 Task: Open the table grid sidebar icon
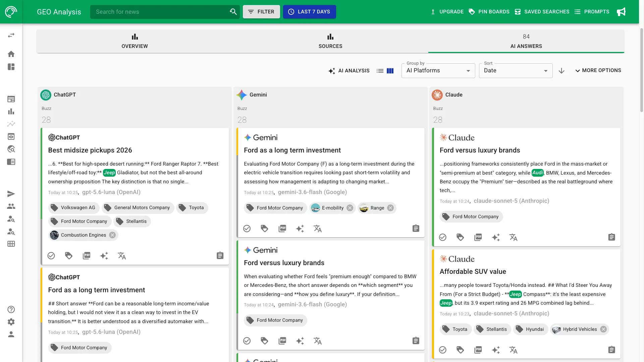[x=11, y=244]
